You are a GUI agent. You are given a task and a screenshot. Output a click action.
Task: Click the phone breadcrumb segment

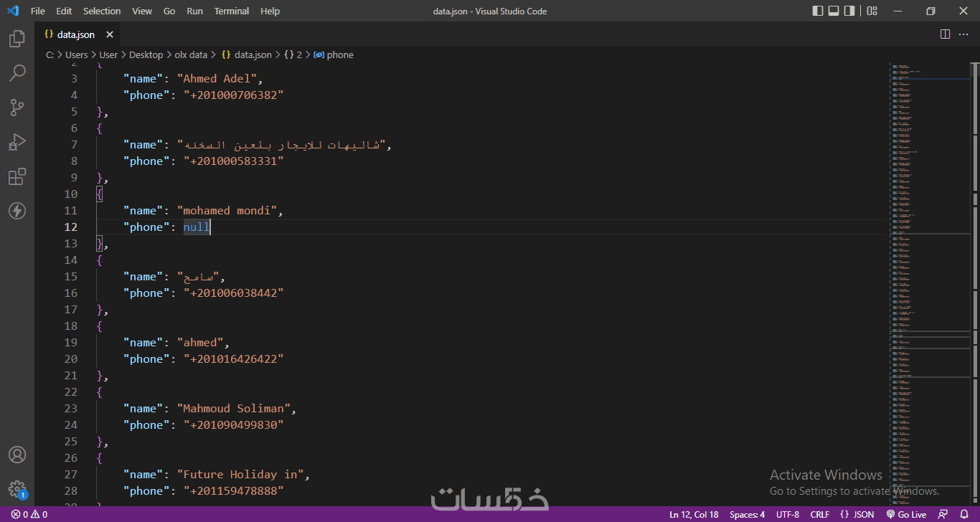point(334,54)
